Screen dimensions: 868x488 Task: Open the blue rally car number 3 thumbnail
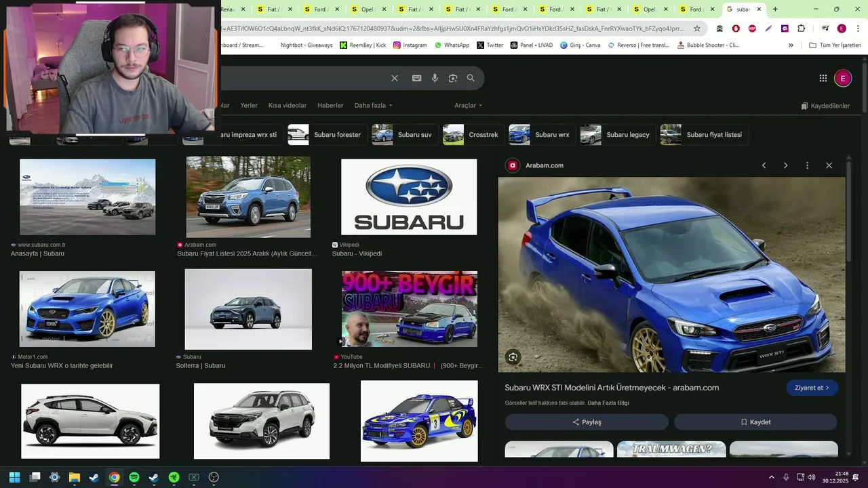(419, 421)
